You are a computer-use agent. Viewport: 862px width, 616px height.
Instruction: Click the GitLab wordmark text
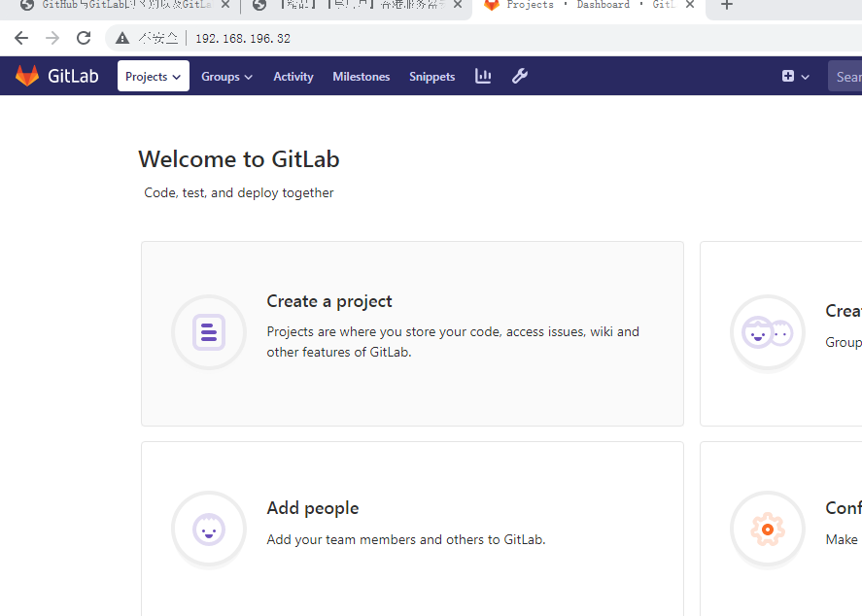point(73,76)
